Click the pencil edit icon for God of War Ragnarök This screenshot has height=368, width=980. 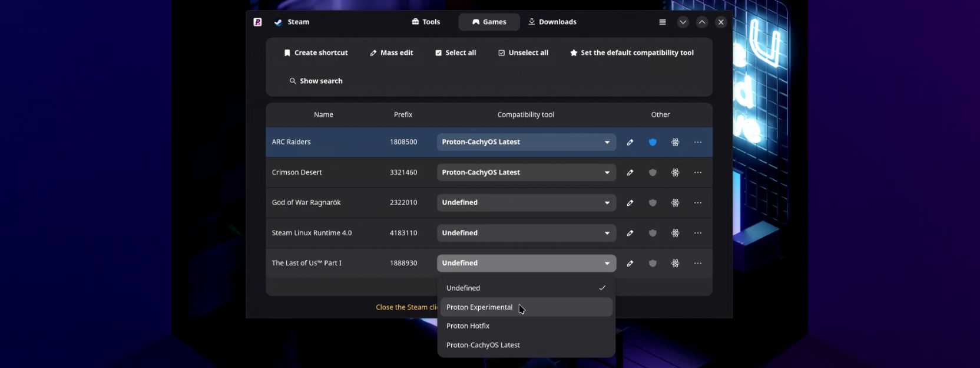pos(630,203)
